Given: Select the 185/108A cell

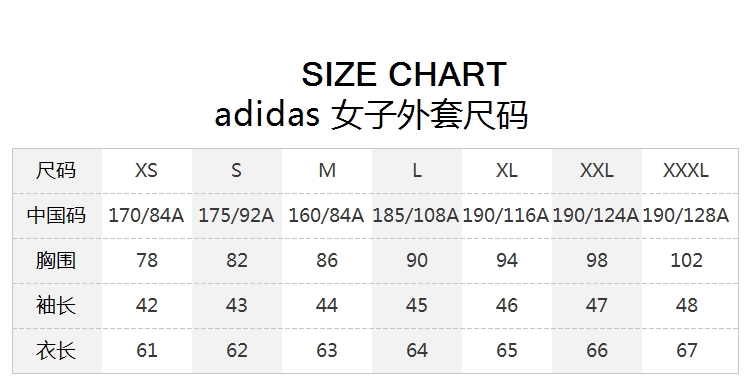Looking at the screenshot, I should coord(416,215).
